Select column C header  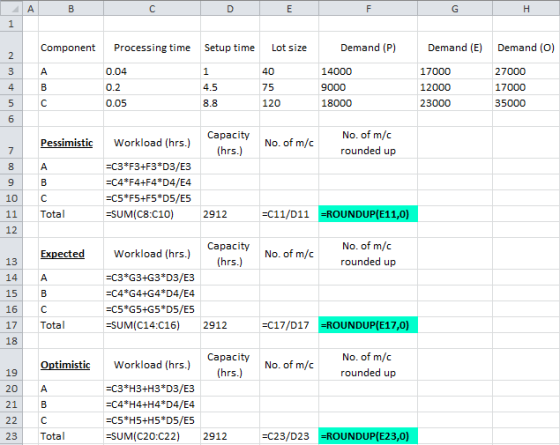[152, 8]
